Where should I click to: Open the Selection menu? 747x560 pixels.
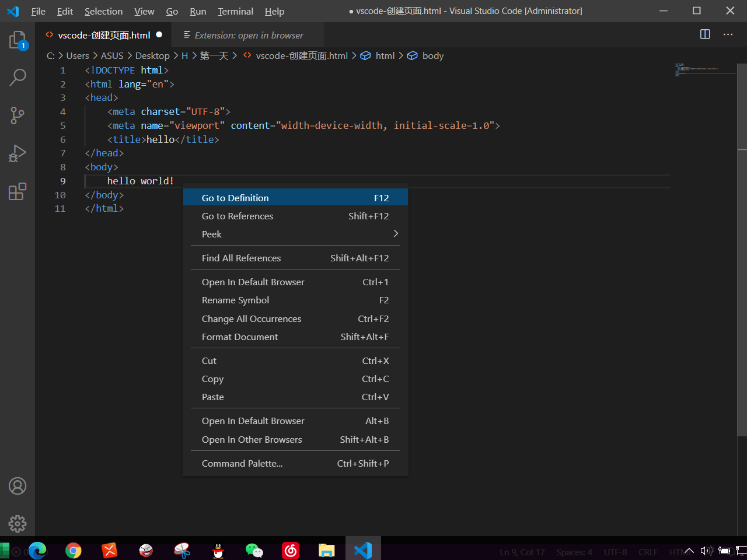tap(104, 11)
